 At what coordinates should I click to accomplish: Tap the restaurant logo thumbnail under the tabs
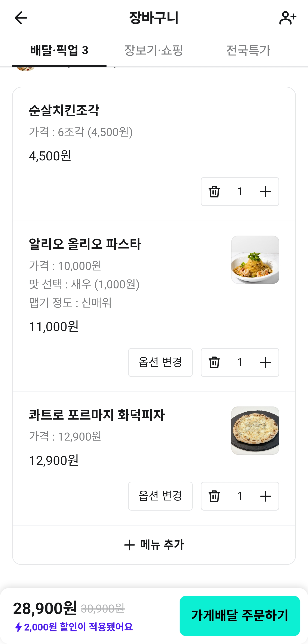[x=25, y=69]
